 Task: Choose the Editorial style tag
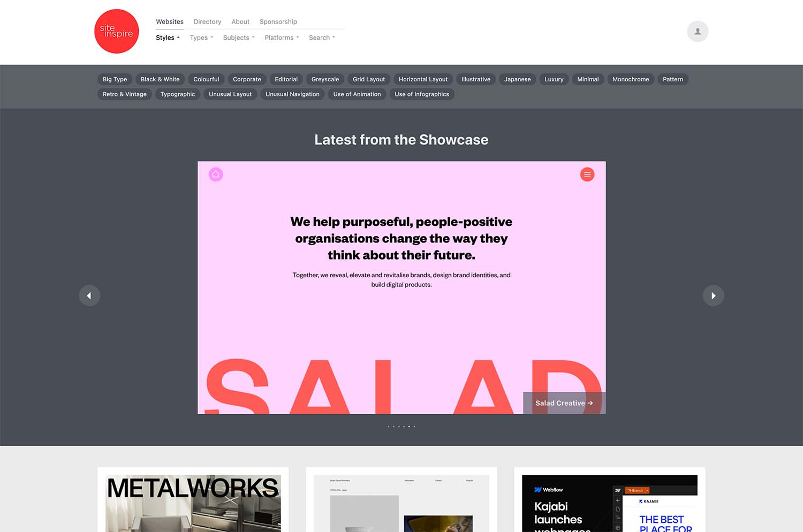(x=286, y=79)
